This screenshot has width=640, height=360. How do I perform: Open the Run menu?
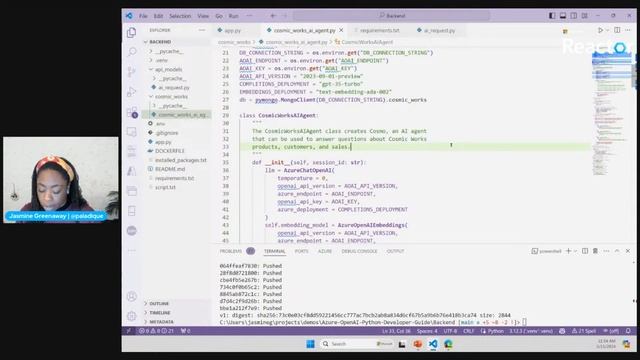tap(233, 16)
